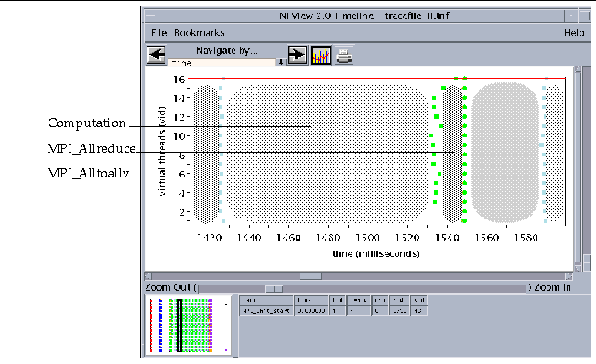Click the printer icon to print

344,56
